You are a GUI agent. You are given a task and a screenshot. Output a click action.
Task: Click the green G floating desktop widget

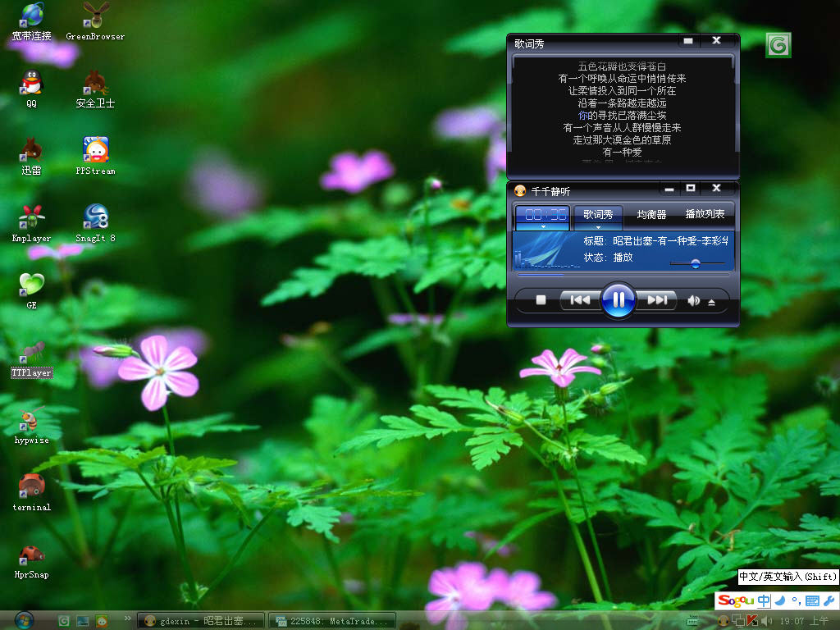tap(778, 45)
